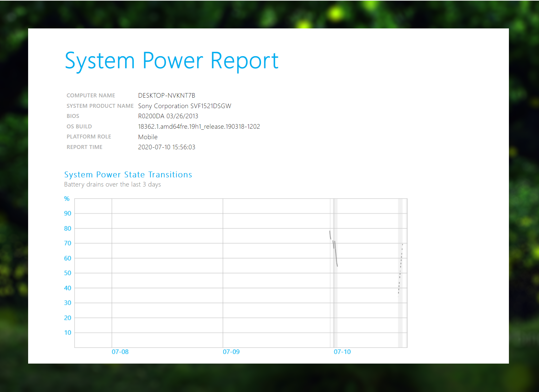Click the OS BUILD label
The image size is (539, 392).
pyautogui.click(x=79, y=126)
